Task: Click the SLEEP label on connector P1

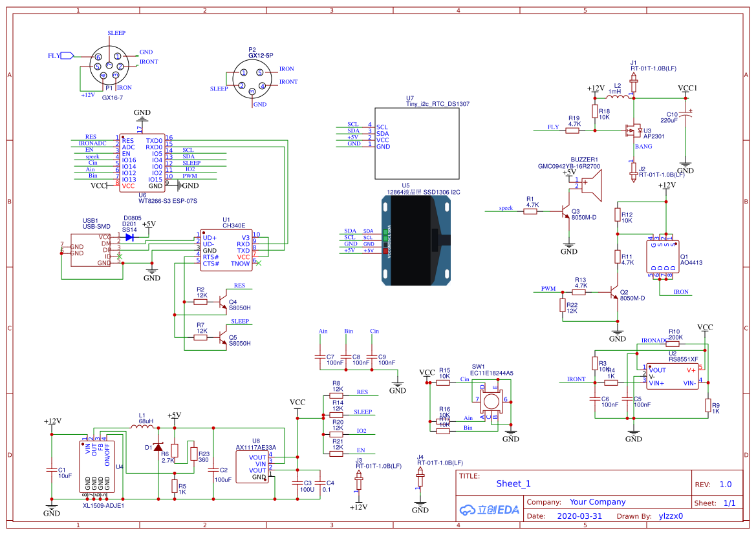Action: click(x=116, y=33)
